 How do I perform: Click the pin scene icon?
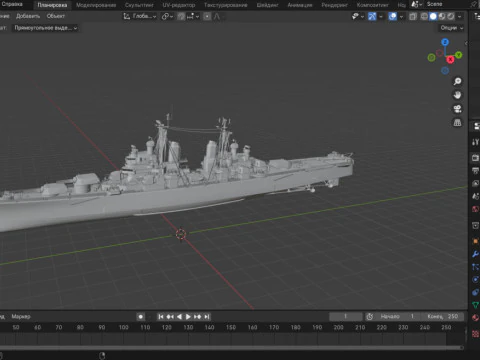pos(474,4)
